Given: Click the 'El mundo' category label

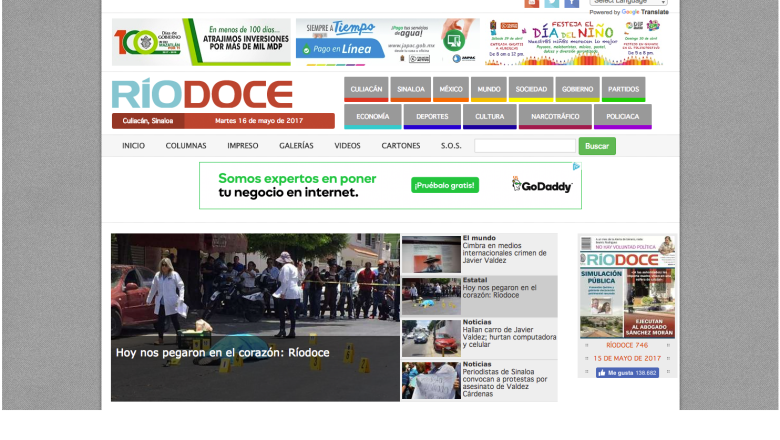Looking at the screenshot, I should (x=479, y=238).
